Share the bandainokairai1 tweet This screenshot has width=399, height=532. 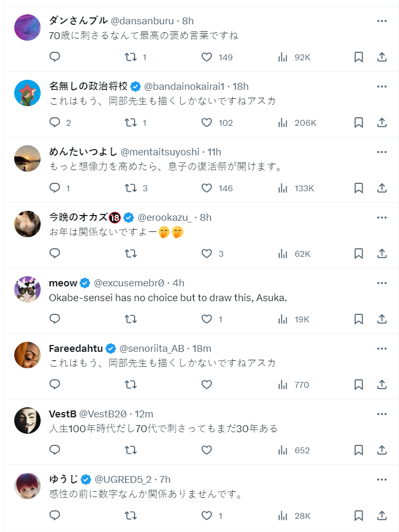pos(382,123)
